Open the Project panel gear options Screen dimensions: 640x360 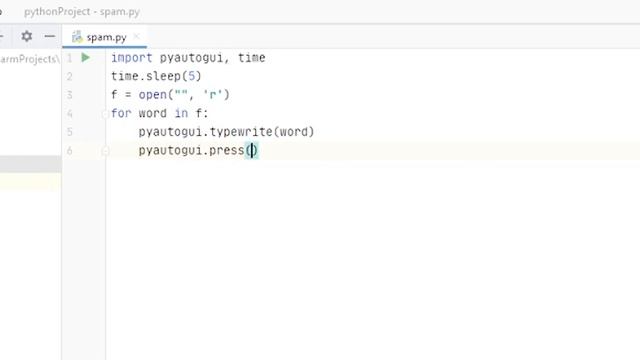(27, 36)
